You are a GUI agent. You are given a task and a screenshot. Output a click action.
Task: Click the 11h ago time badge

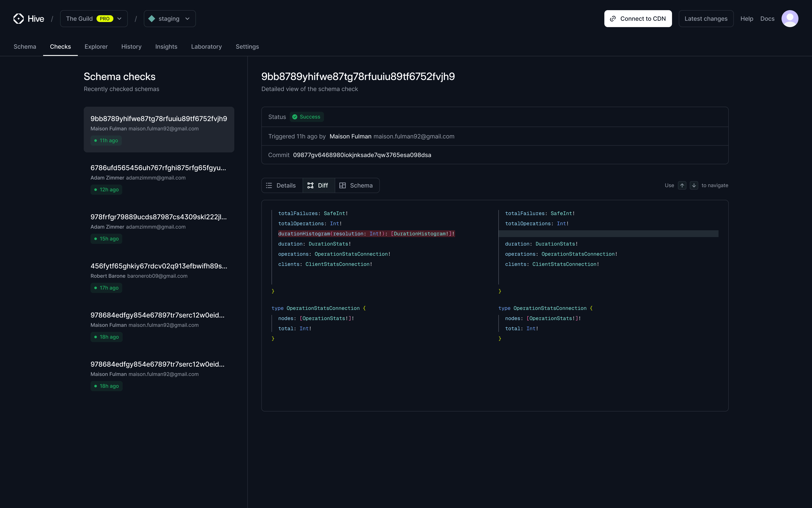[106, 140]
